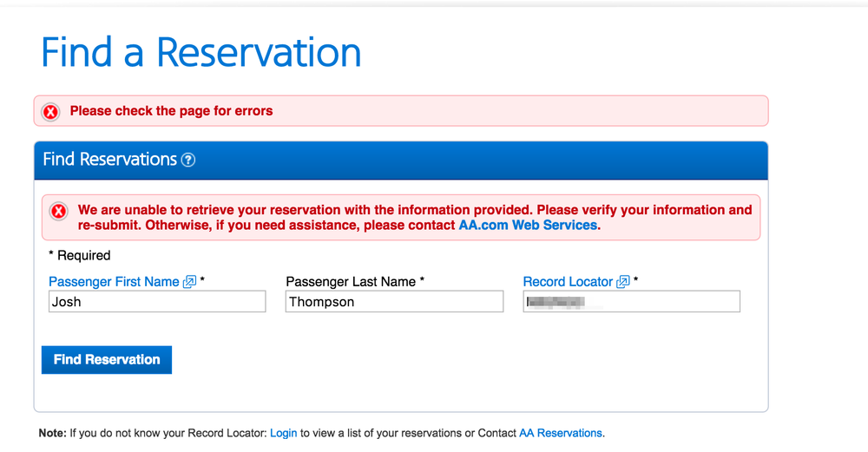
Task: Focus the first name field containing Josh
Action: 157,302
